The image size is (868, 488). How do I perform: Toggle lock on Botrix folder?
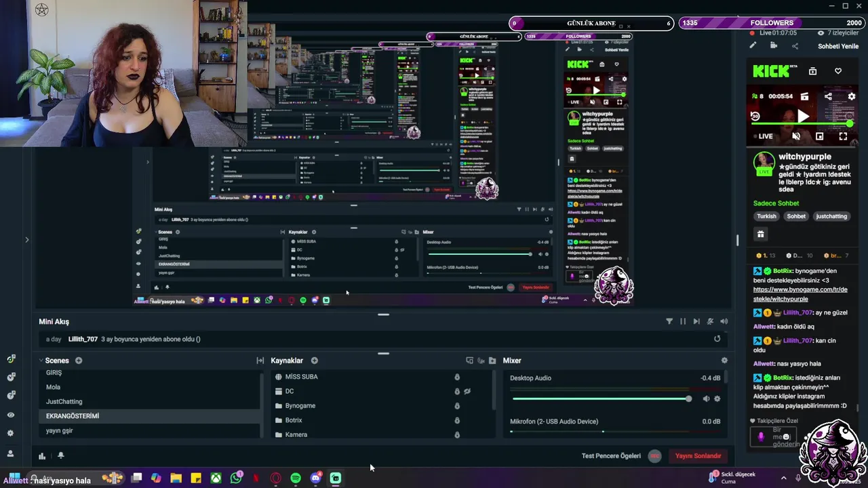pyautogui.click(x=457, y=420)
